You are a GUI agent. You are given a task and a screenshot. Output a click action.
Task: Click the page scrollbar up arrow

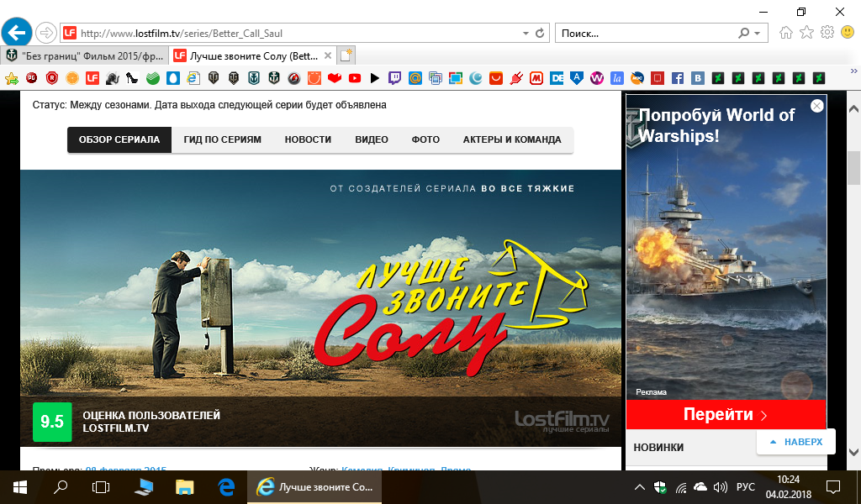(854, 108)
